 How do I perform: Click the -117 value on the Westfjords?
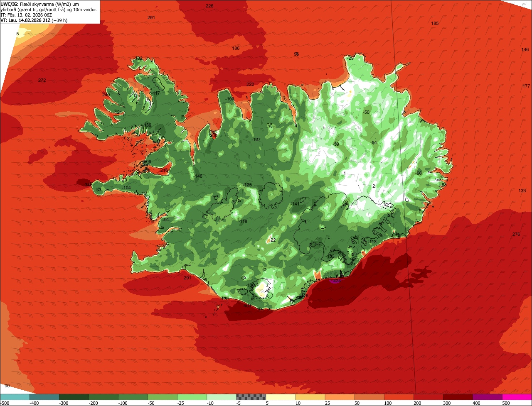point(155,93)
